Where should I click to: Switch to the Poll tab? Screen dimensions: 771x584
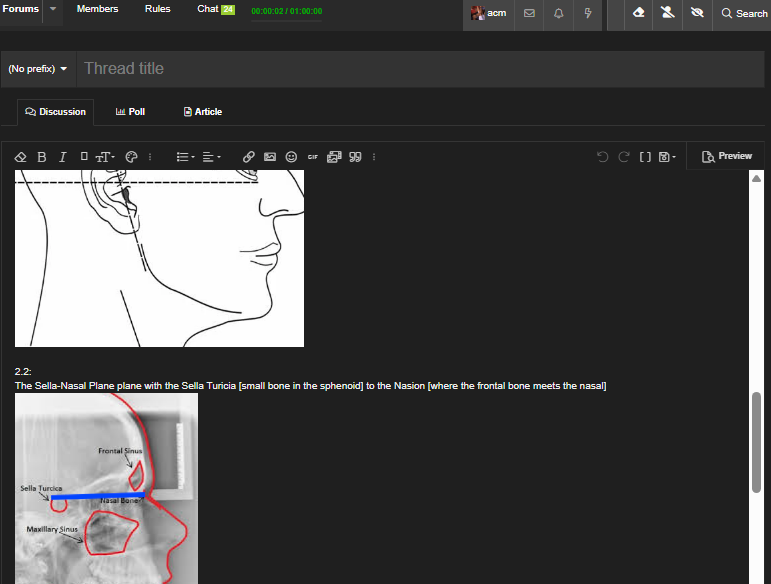click(130, 112)
